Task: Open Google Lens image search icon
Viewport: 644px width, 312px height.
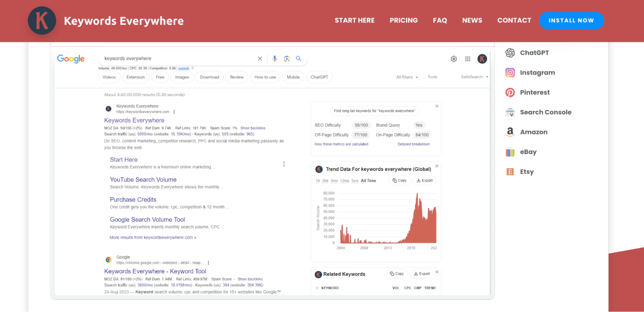Action: pyautogui.click(x=287, y=59)
